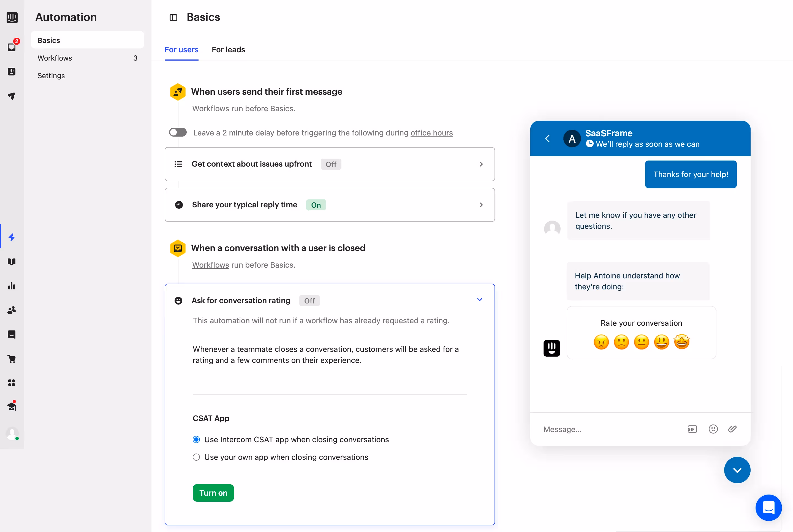793x532 pixels.
Task: Click the Automation lightning bolt icon
Action: click(x=12, y=237)
